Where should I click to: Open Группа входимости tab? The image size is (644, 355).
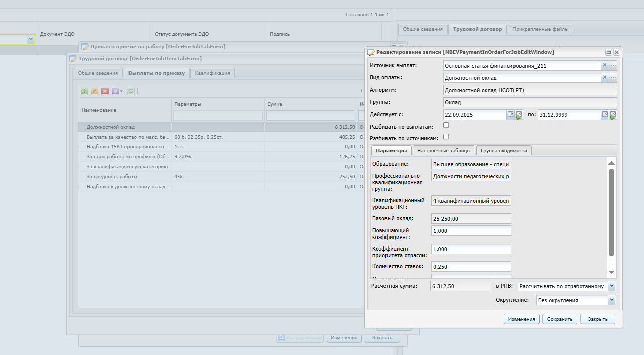click(504, 150)
